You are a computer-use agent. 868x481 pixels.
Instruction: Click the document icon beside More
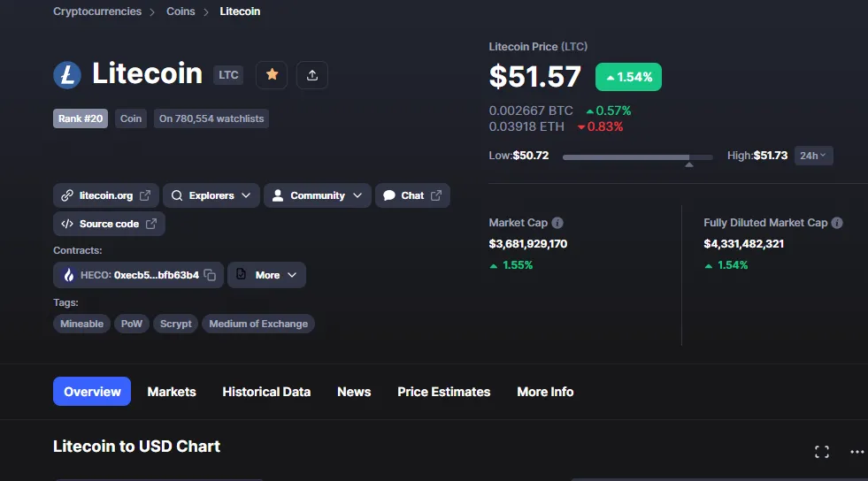(x=241, y=274)
